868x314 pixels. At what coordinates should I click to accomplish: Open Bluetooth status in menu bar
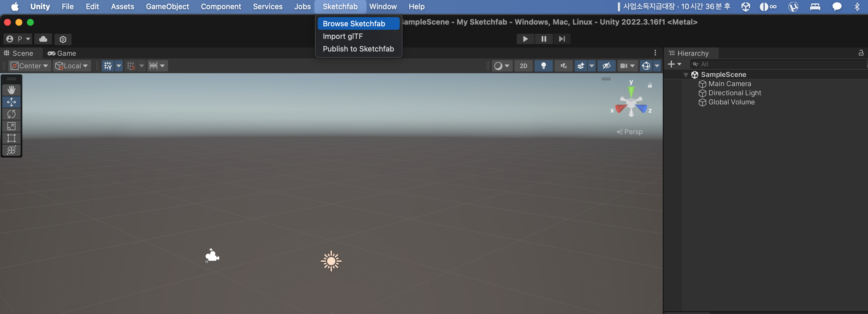coord(857,6)
